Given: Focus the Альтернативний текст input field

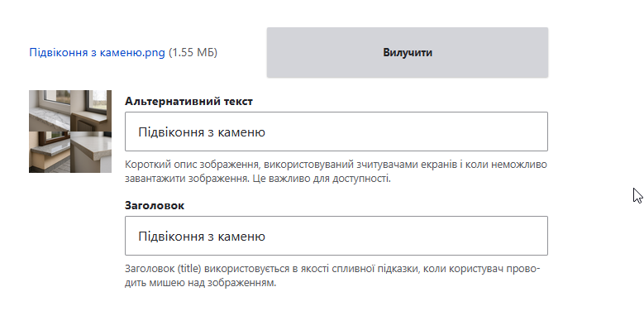Looking at the screenshot, I should 336,132.
